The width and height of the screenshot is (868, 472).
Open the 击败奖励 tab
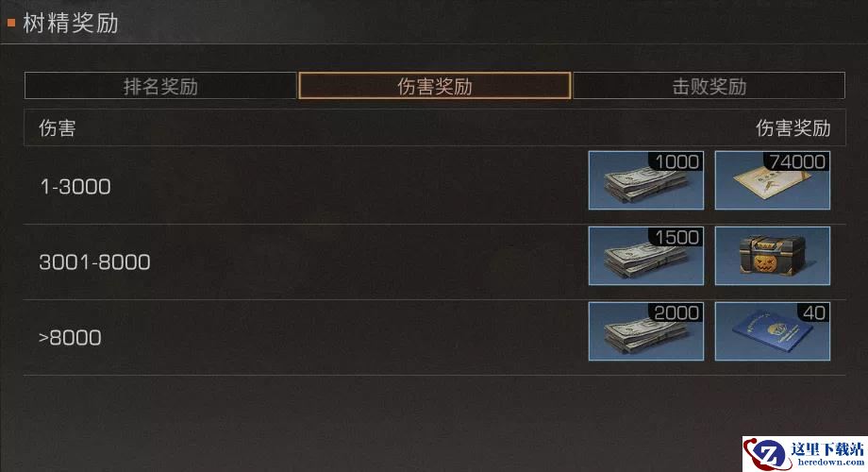click(x=709, y=86)
